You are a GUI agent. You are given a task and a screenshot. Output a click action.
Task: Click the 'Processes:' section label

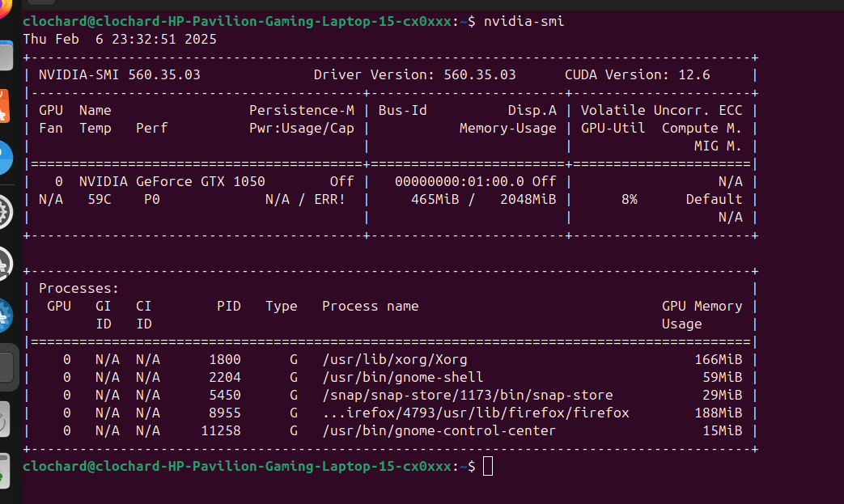click(x=79, y=288)
